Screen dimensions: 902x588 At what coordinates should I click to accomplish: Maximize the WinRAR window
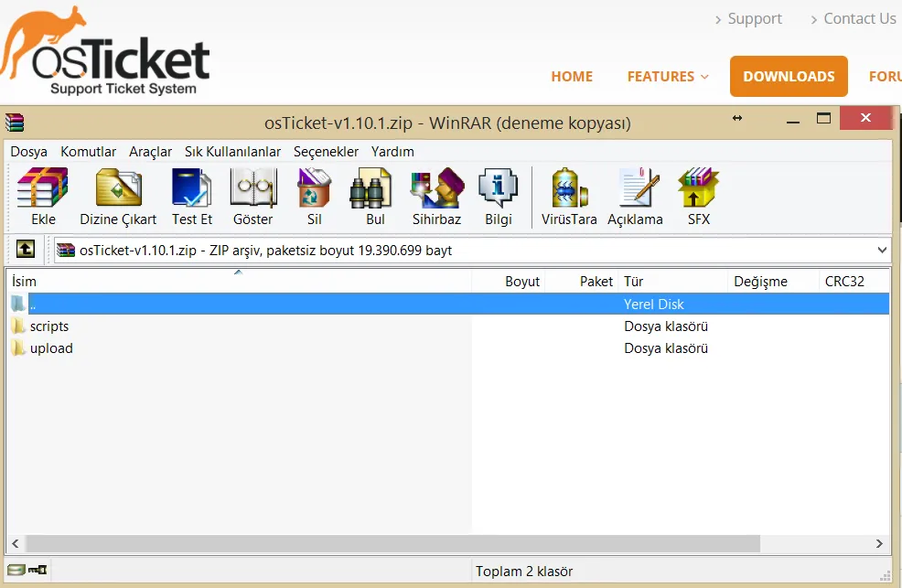[823, 118]
